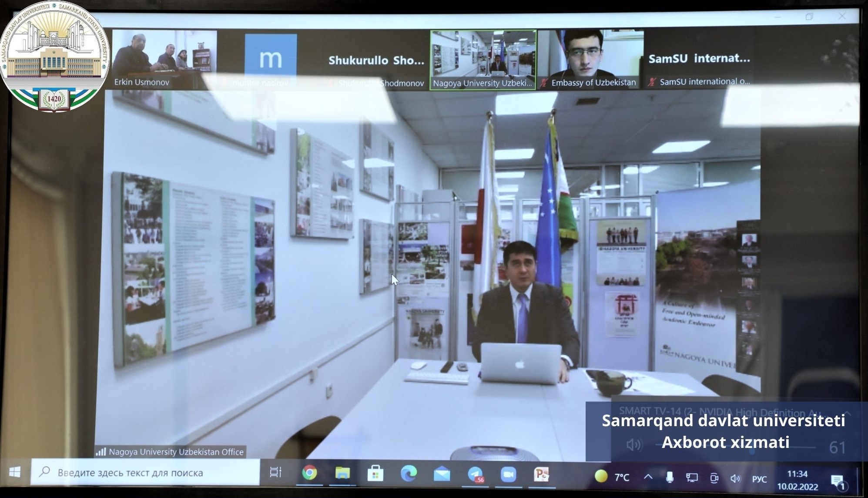Screen dimensions: 868x498
Task: Open the volume tray icon
Action: (x=735, y=479)
